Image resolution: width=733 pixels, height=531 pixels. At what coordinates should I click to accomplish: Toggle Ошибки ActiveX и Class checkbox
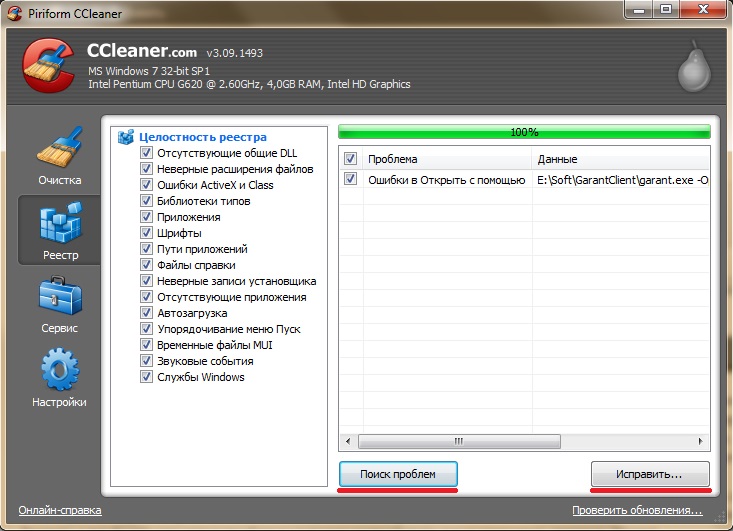[146, 184]
